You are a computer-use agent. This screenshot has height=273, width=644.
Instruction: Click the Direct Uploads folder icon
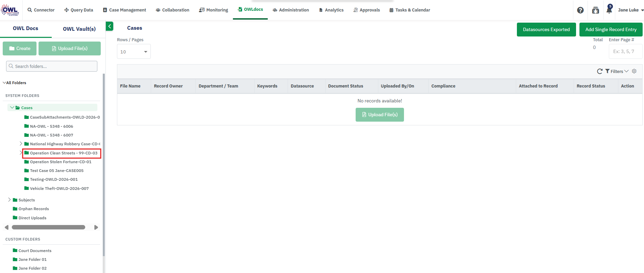(x=15, y=218)
